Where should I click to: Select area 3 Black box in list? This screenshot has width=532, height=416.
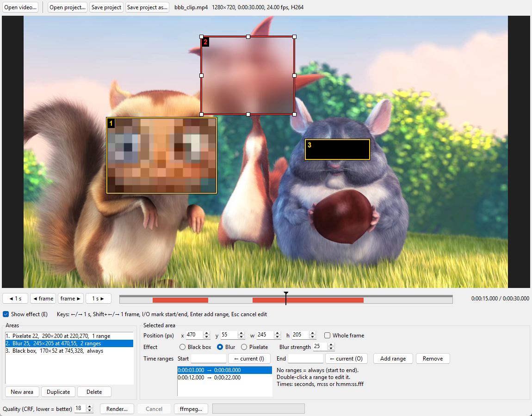pyautogui.click(x=69, y=351)
